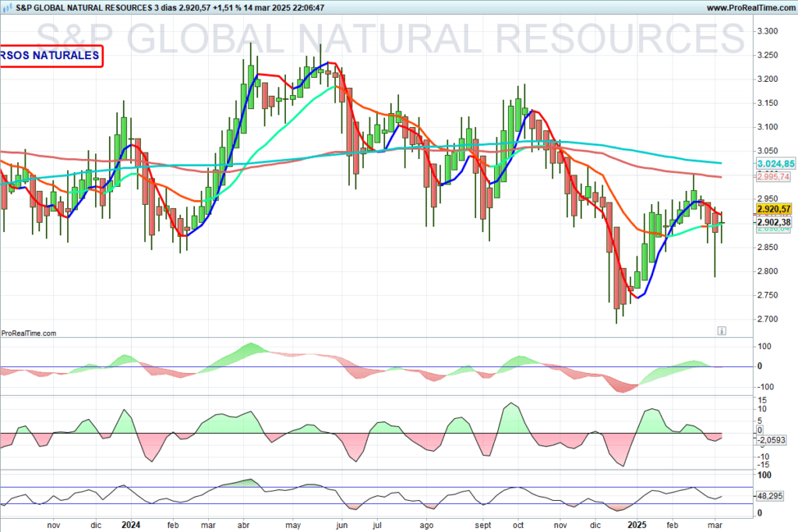The height and width of the screenshot is (532, 798).
Task: Click the -2,0593 indicator value label
Action: pyautogui.click(x=772, y=440)
